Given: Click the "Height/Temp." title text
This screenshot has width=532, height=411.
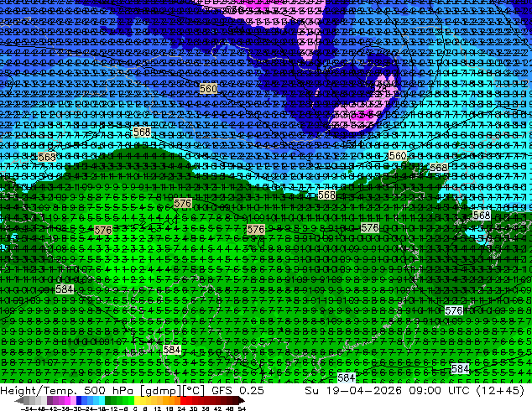Looking at the screenshot, I should [x=37, y=390].
